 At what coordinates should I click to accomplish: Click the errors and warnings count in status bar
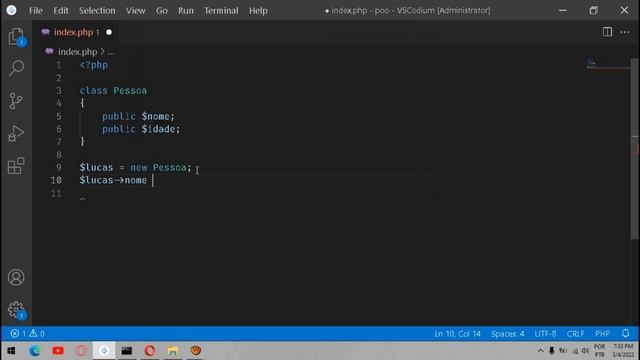[x=27, y=333]
